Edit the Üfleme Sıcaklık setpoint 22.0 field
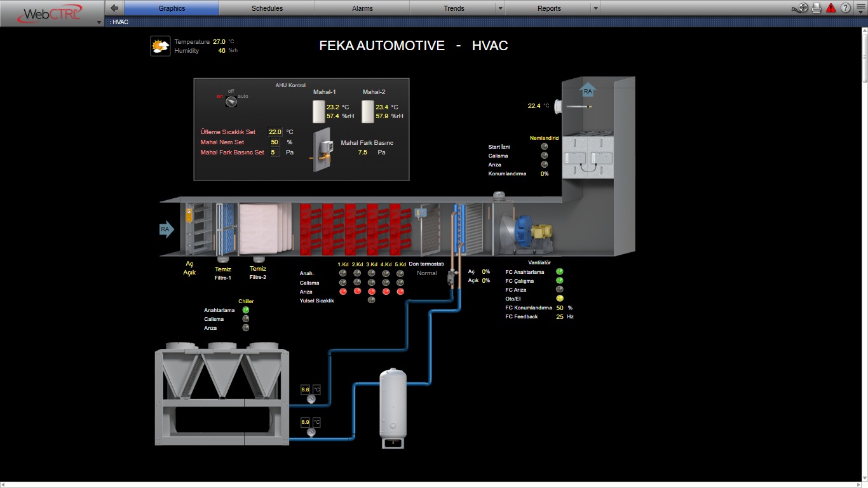868x488 pixels. [x=275, y=132]
